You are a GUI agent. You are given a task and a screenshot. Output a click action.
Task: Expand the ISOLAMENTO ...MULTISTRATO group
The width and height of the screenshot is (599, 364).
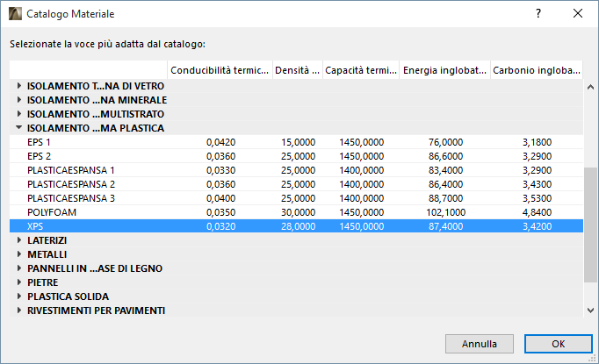tap(19, 114)
